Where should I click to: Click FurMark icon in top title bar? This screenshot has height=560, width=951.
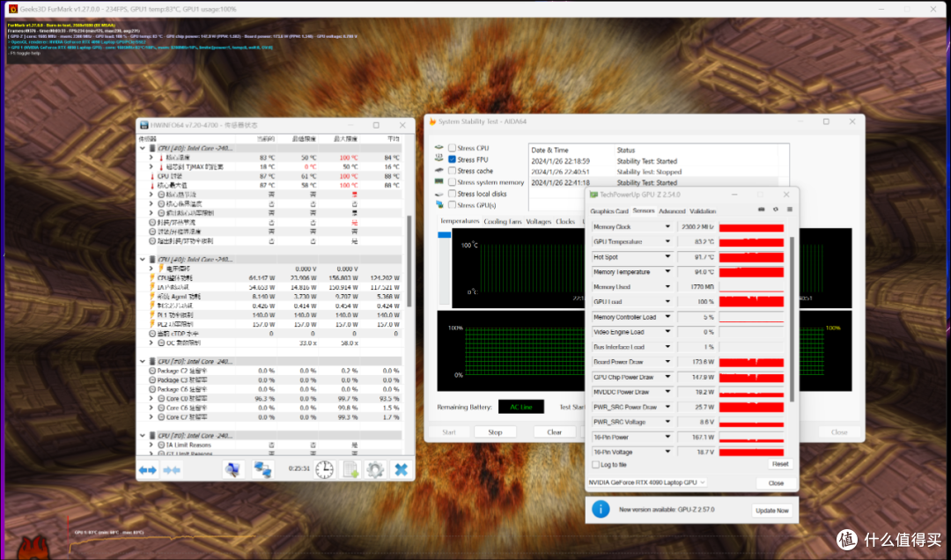(x=12, y=9)
